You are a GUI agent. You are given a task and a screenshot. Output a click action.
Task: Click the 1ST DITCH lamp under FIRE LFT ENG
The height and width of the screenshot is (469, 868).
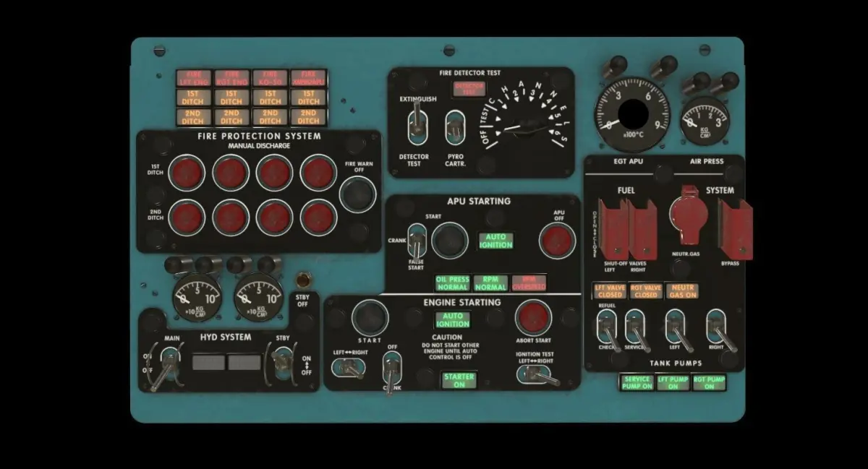click(x=193, y=98)
